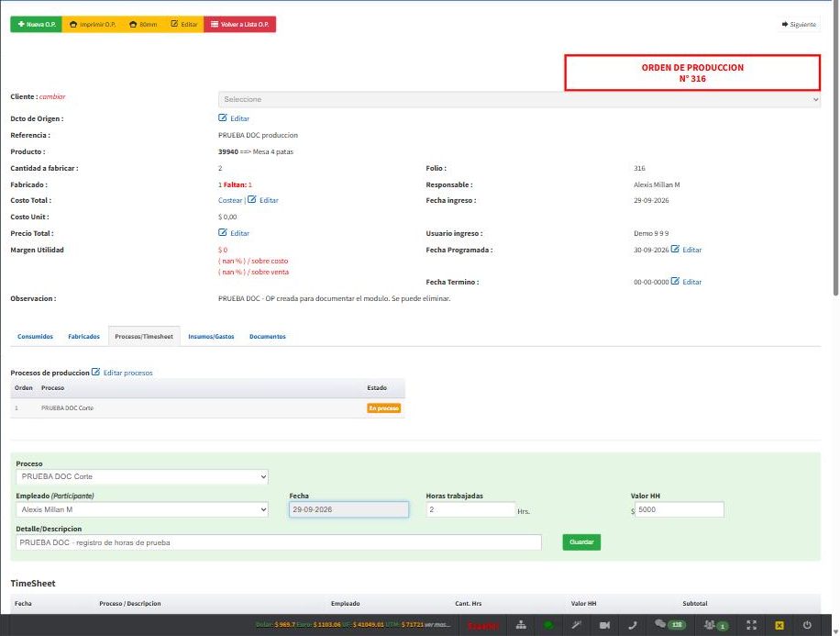Click the Imprimir O.P. button
The image size is (840, 636).
click(x=93, y=24)
